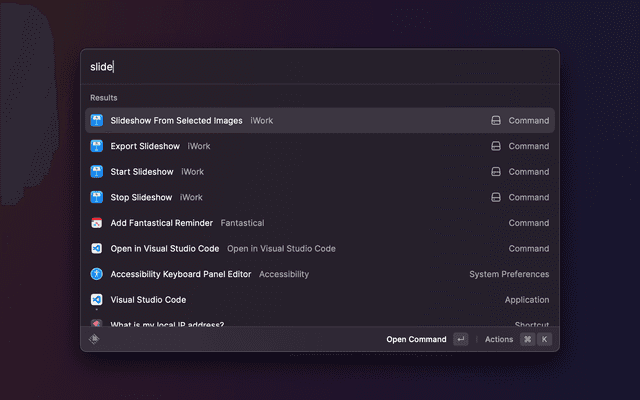Viewport: 640px width, 400px height.
Task: Click the Raycast logo in bottom bar
Action: [95, 339]
